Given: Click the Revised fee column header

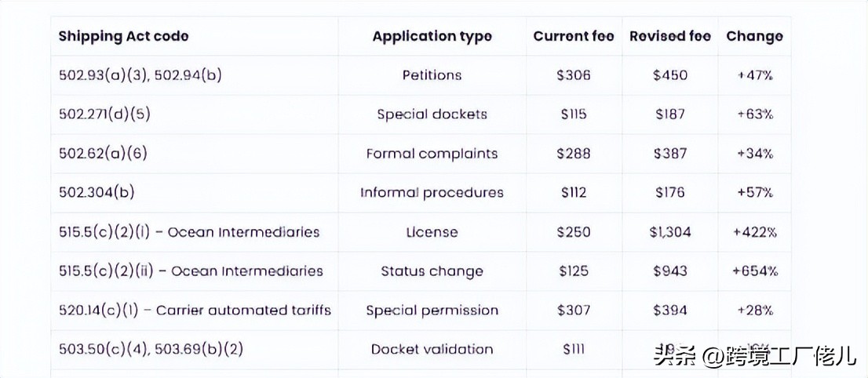Looking at the screenshot, I should coord(670,36).
